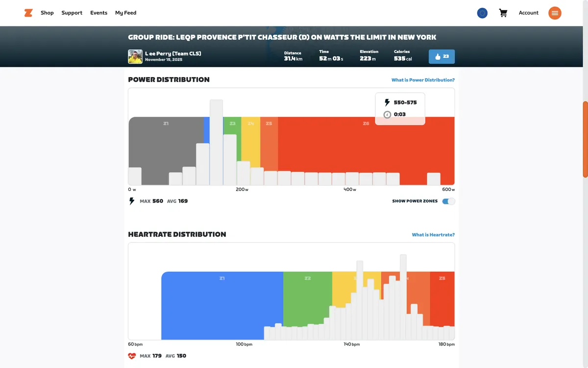This screenshot has width=588, height=368.
Task: Open What is Power Distribution link
Action: (x=423, y=80)
